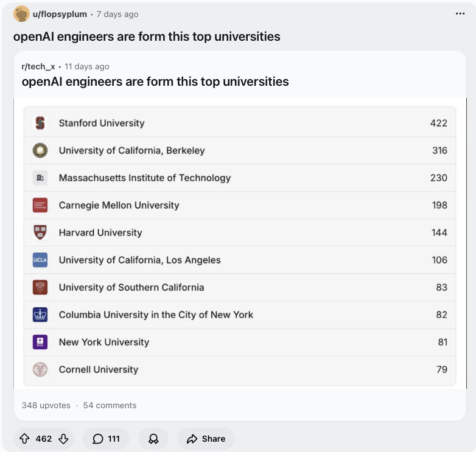
Task: Click the u/flopsyplum user avatar
Action: tap(21, 14)
